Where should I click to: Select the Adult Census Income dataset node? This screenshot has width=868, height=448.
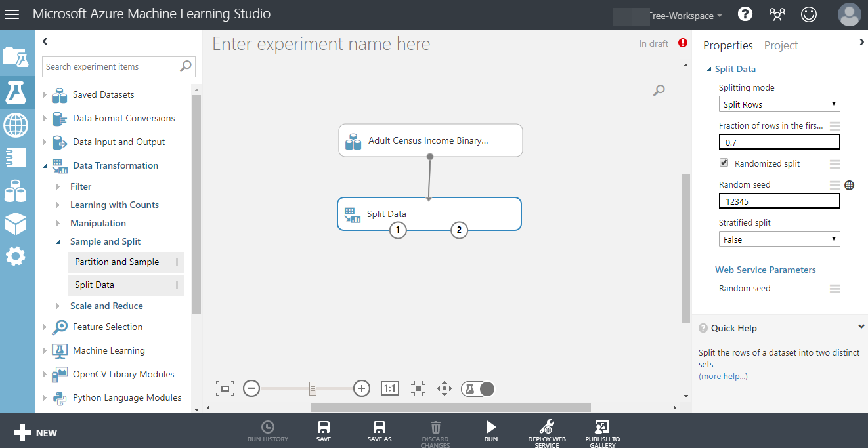coord(431,140)
